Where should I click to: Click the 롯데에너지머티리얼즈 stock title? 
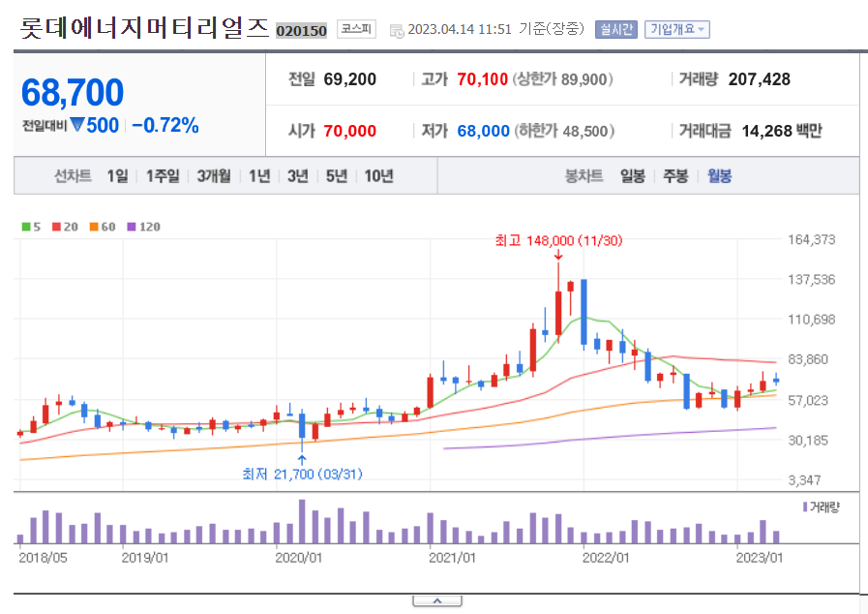click(144, 27)
